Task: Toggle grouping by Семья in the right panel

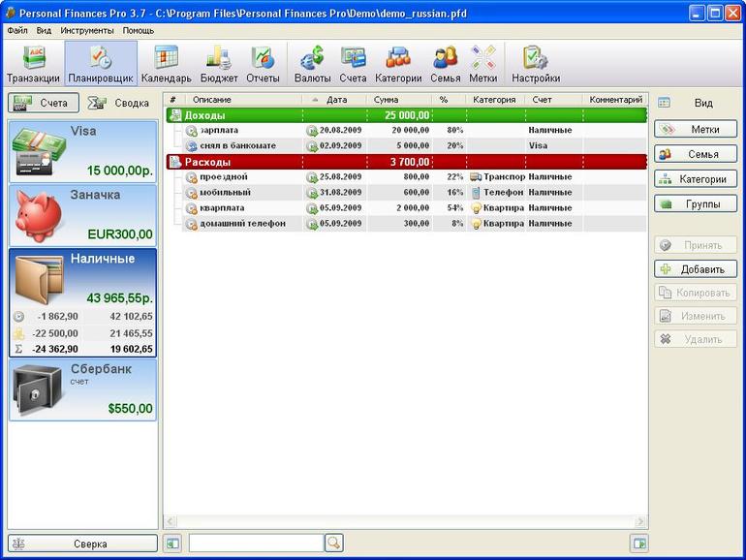Action: point(696,153)
